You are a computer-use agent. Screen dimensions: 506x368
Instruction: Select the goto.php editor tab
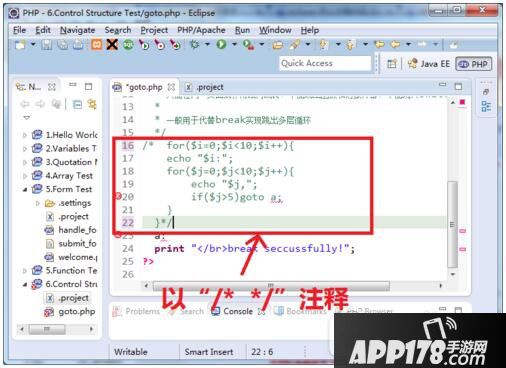(x=144, y=87)
